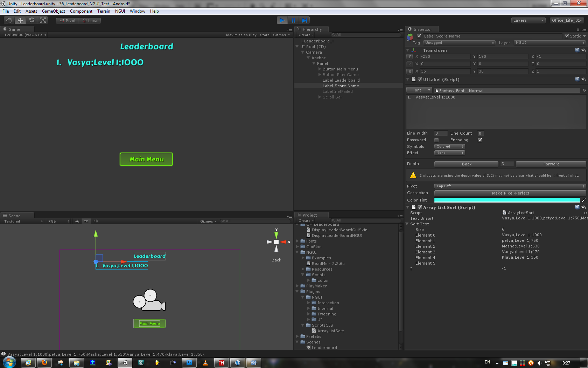Open Symbols dropdown showing Colored
Image resolution: width=588 pixels, height=368 pixels.
point(450,146)
